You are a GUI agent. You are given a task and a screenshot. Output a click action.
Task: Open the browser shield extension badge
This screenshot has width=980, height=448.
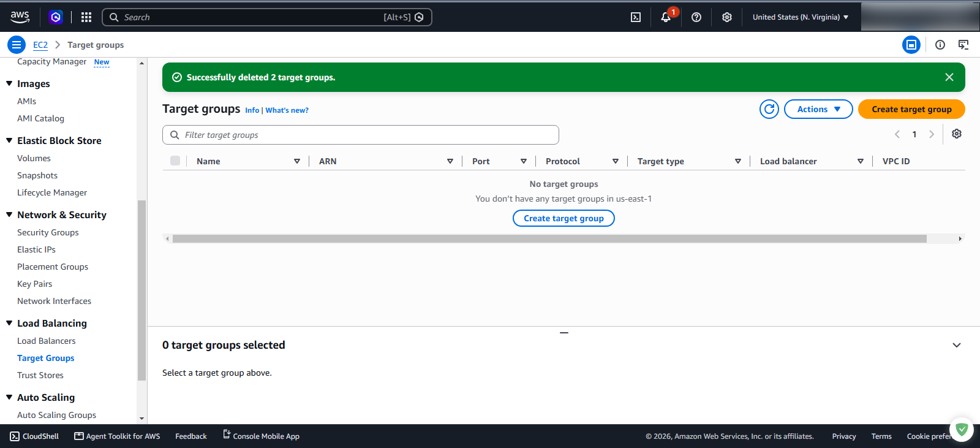coord(962,430)
